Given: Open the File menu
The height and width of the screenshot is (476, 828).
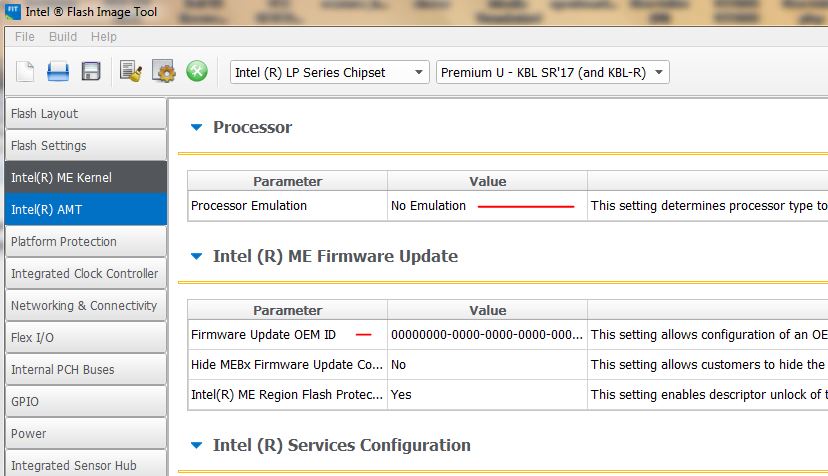Looking at the screenshot, I should [x=25, y=37].
